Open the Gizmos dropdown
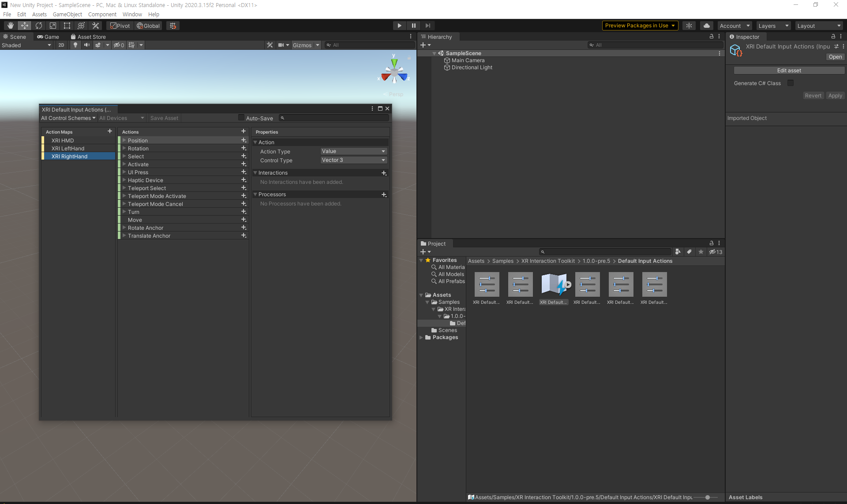Image resolution: width=847 pixels, height=504 pixels. [306, 45]
